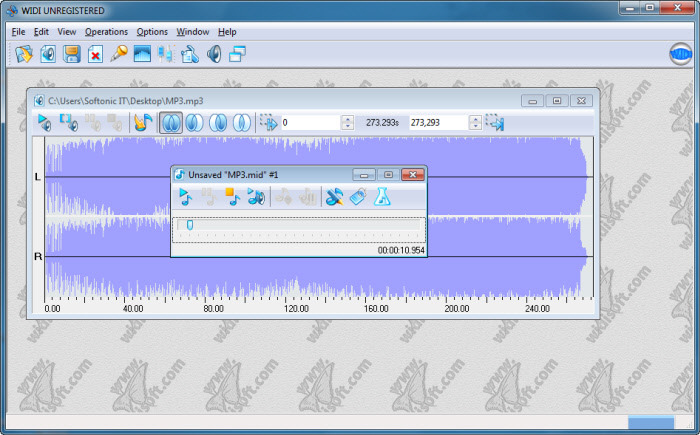Click the round WIDI logo icon

[x=680, y=54]
